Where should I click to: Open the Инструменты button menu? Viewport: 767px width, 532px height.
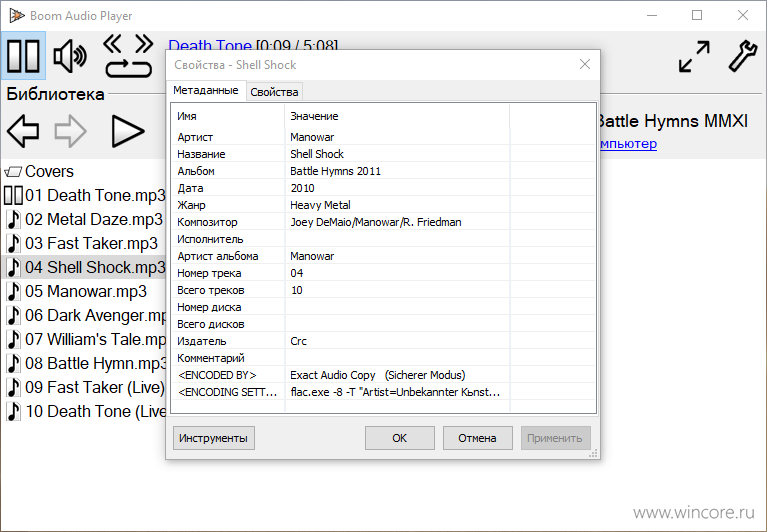click(213, 438)
